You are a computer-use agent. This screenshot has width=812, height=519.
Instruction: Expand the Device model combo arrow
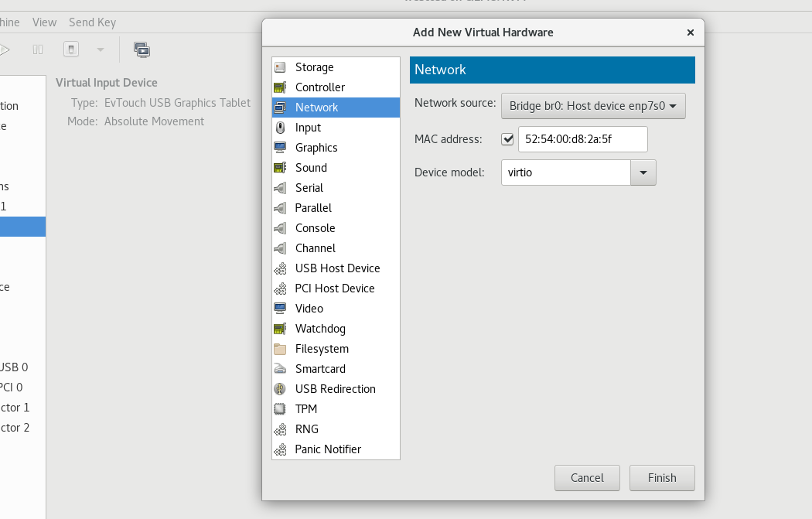(x=643, y=172)
